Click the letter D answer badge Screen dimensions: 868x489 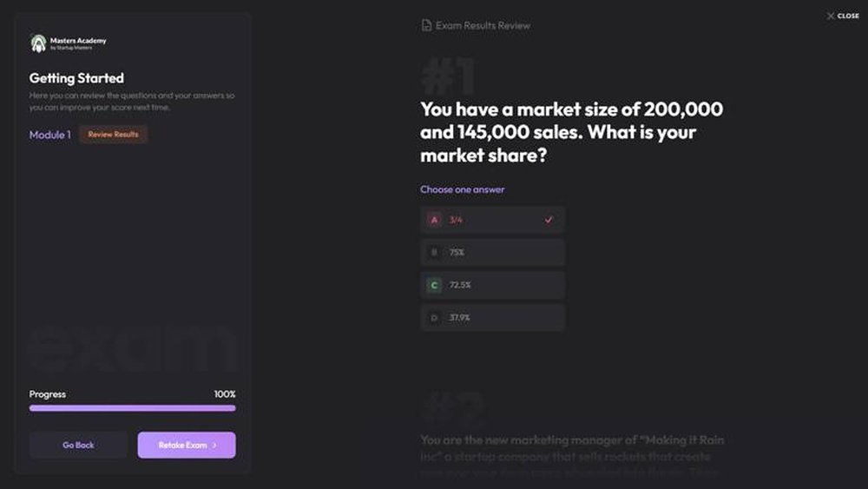point(434,318)
